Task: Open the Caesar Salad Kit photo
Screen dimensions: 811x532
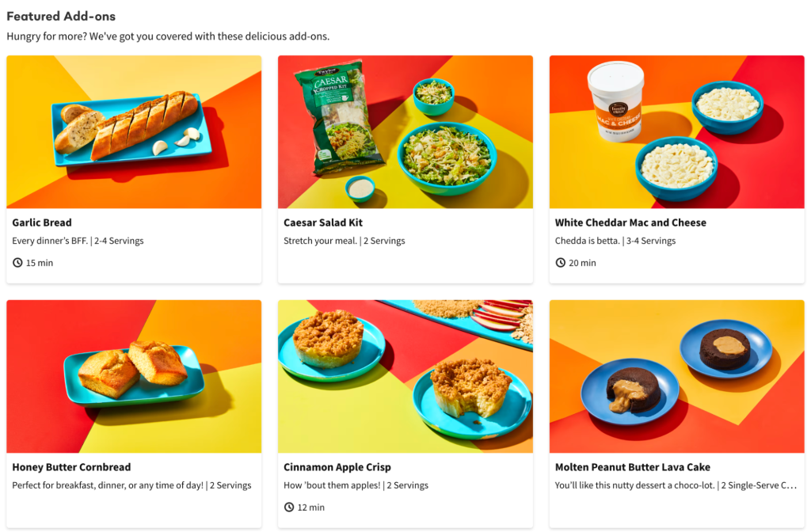Action: pos(405,132)
